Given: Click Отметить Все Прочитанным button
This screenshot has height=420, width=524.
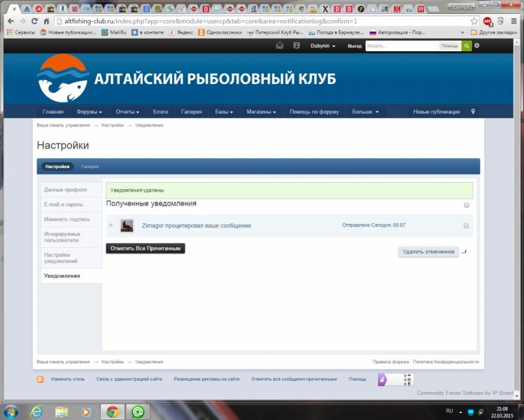Looking at the screenshot, I should coord(146,248).
